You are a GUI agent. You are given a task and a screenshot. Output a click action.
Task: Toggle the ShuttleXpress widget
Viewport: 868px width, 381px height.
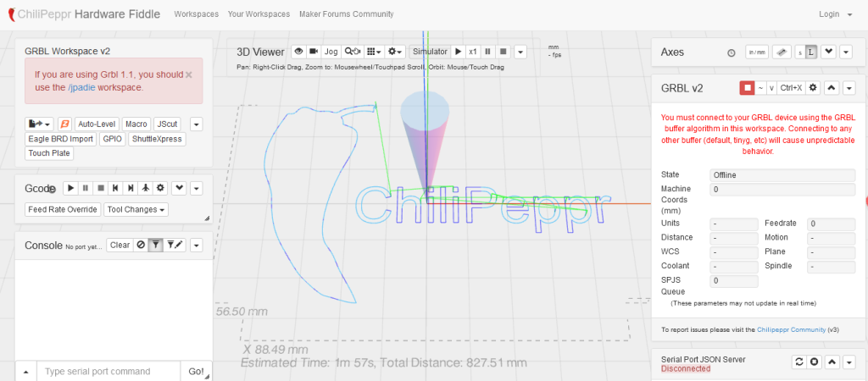[157, 139]
